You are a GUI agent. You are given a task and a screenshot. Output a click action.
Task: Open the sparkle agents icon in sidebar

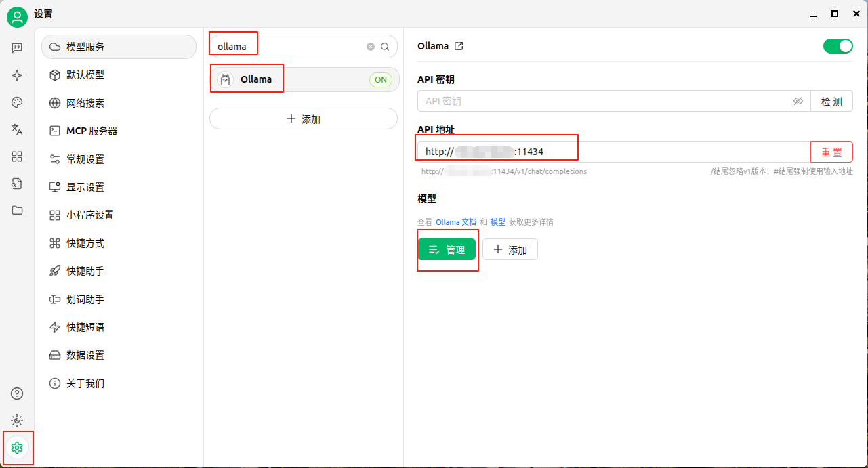(18, 75)
